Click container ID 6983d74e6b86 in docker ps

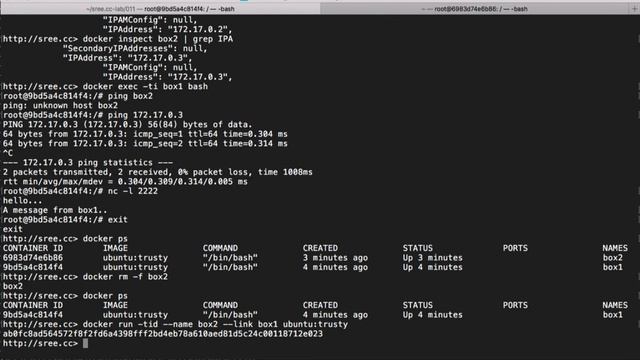coord(33,258)
